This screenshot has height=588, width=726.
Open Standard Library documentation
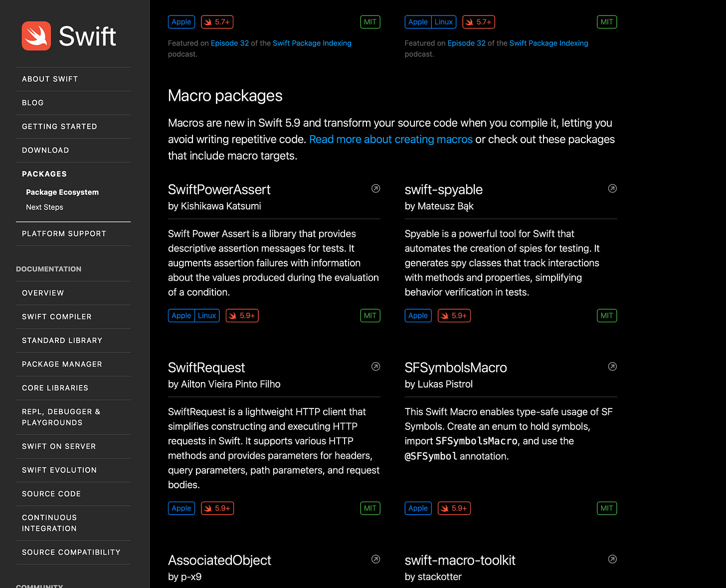pyautogui.click(x=62, y=341)
